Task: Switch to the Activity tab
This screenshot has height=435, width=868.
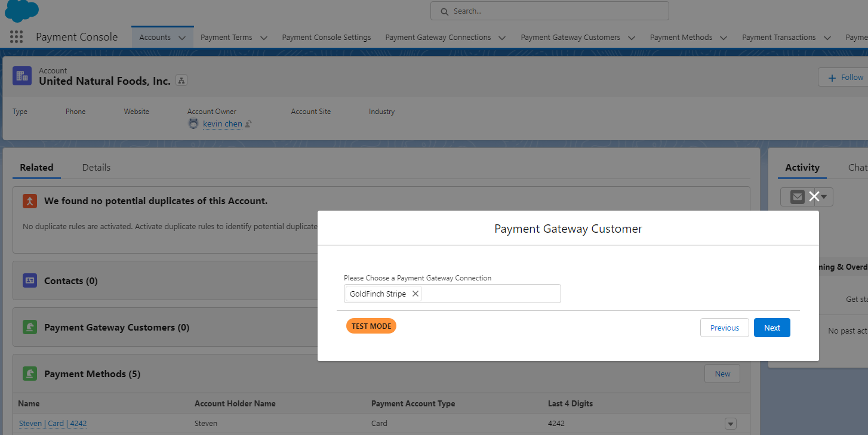Action: click(x=802, y=168)
